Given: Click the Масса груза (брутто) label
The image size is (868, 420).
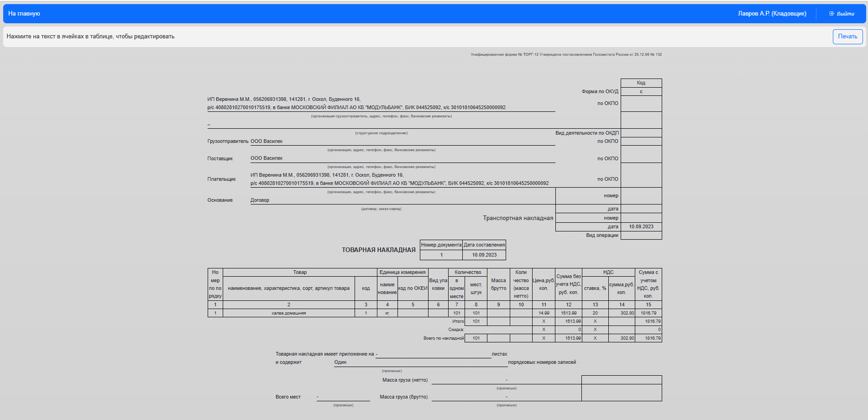Looking at the screenshot, I should (404, 397).
